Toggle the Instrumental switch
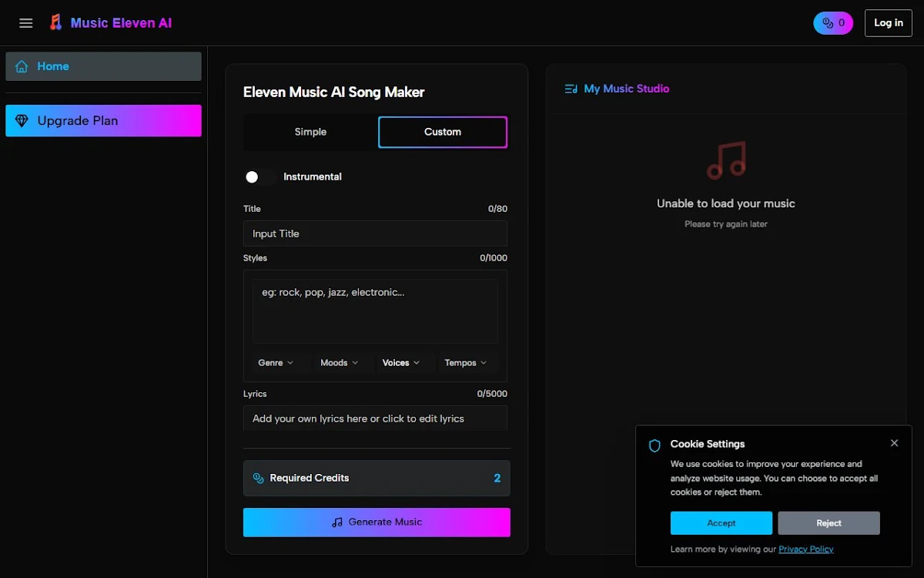Viewport: 924px width, 578px height. click(259, 177)
